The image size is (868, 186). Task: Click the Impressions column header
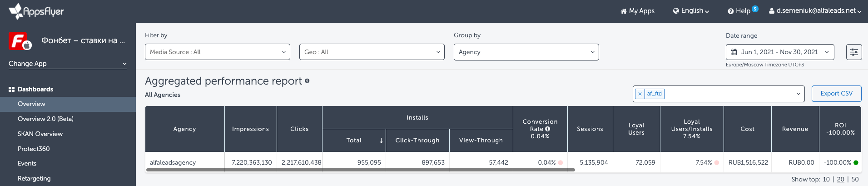(251, 129)
